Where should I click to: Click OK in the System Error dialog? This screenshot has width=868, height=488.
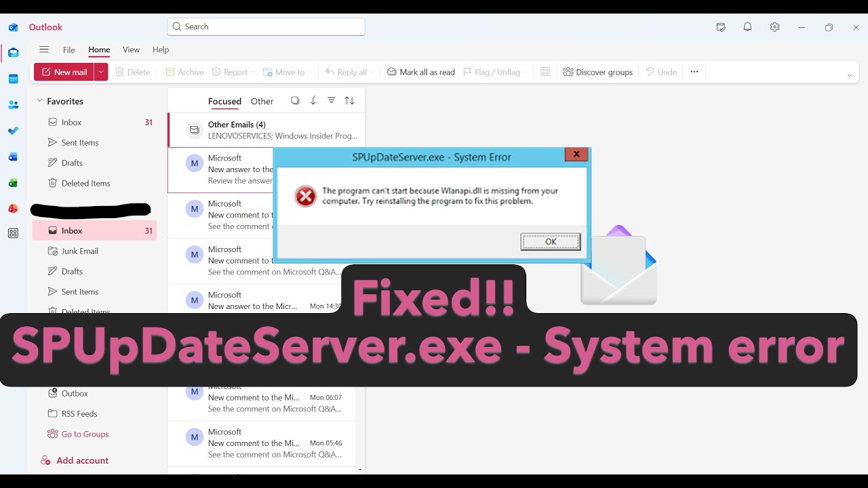(x=551, y=241)
